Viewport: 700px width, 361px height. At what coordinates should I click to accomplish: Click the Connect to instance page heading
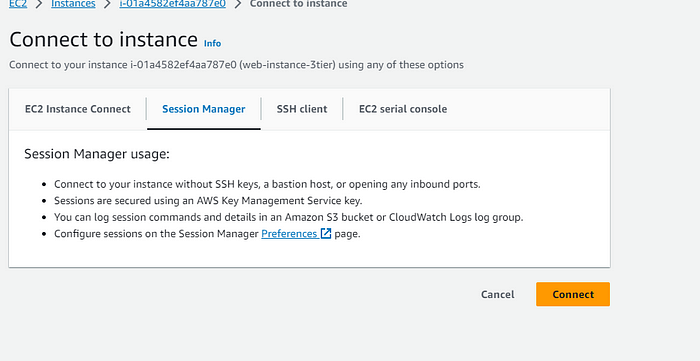click(x=104, y=40)
